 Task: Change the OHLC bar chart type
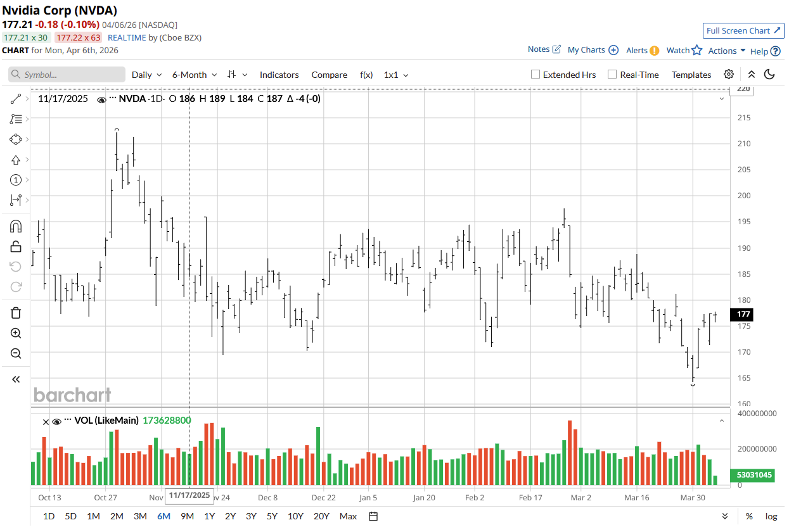pos(238,74)
